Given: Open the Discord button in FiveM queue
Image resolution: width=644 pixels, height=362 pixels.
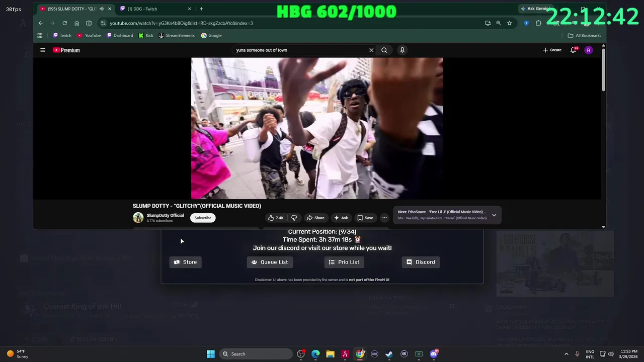Looking at the screenshot, I should pyautogui.click(x=421, y=262).
